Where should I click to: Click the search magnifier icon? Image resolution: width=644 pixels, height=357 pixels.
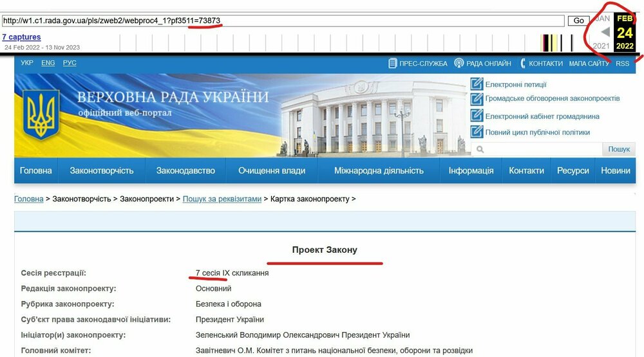point(480,149)
